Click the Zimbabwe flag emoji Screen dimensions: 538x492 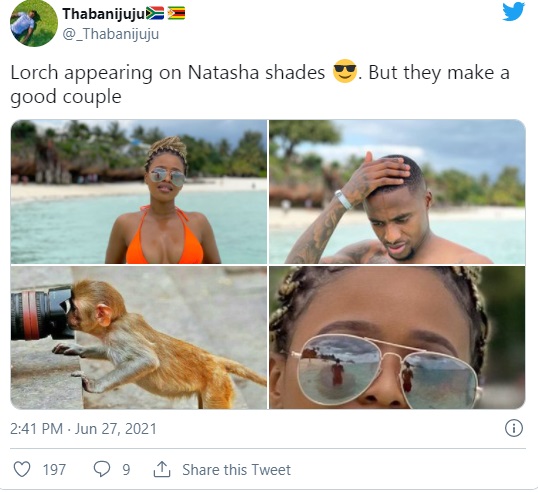click(176, 14)
